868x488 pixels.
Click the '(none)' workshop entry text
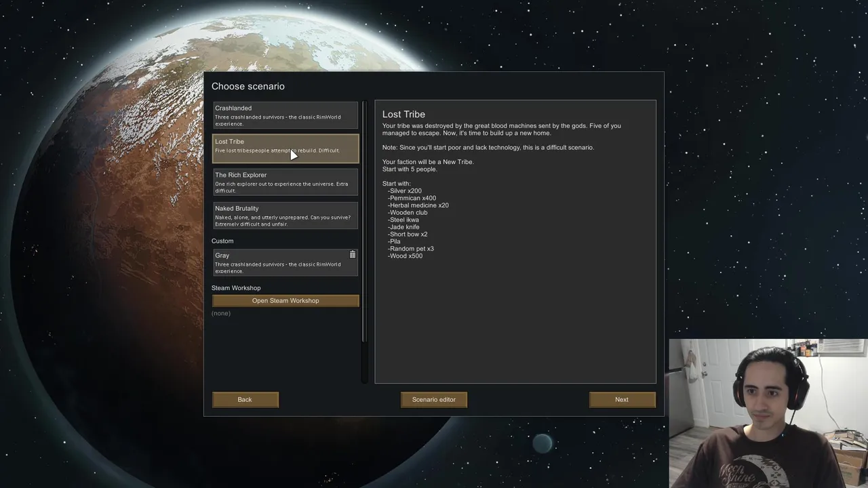click(x=221, y=313)
